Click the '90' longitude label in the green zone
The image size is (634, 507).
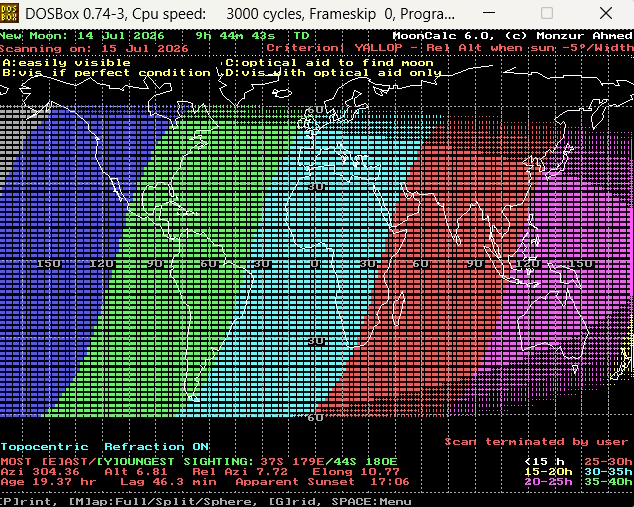[x=155, y=264]
